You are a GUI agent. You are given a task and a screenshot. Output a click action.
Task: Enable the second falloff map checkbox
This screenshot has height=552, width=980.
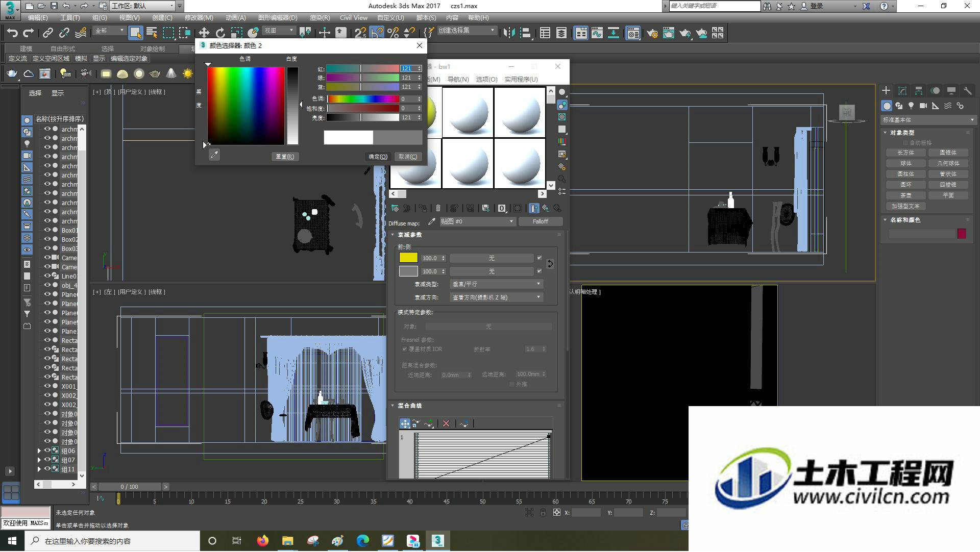point(540,271)
